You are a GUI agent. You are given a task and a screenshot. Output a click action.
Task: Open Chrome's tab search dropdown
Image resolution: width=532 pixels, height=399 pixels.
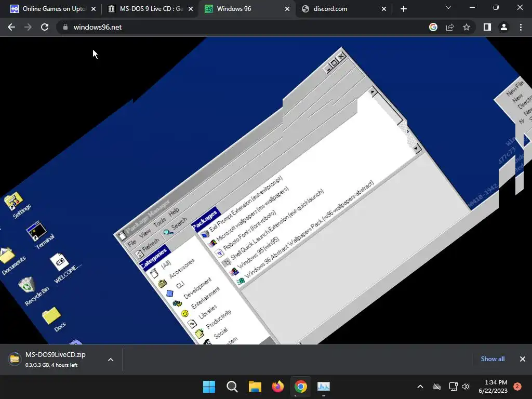point(448,7)
